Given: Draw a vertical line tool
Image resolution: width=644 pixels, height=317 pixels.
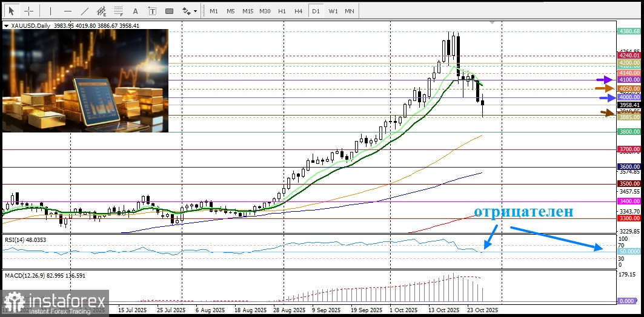Looking at the screenshot, I should pyautogui.click(x=50, y=11).
